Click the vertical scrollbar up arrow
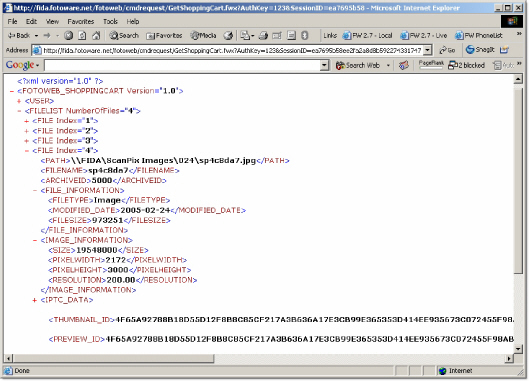 tap(518, 80)
